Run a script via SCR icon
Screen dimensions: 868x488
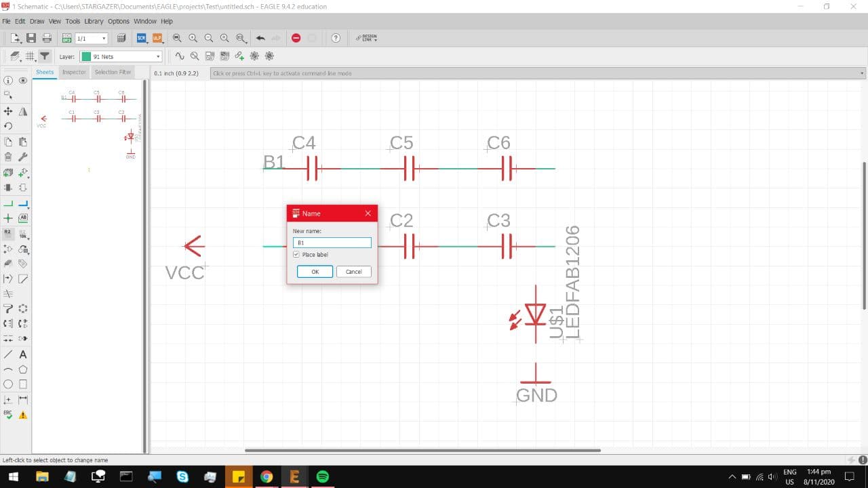[142, 38]
